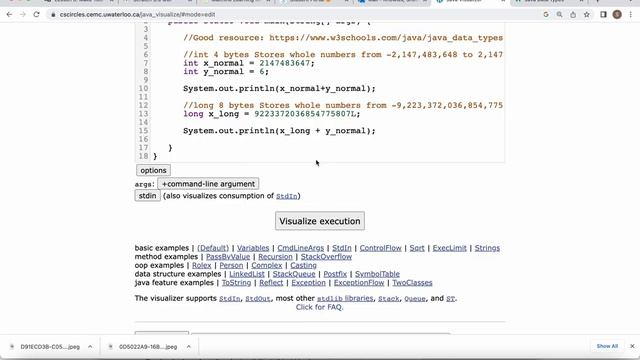Click the browser forward arrow
The height and width of the screenshot is (360, 640).
23,14
